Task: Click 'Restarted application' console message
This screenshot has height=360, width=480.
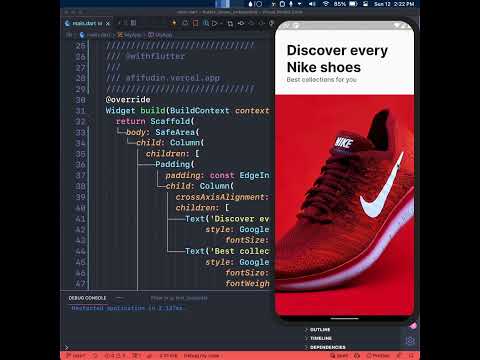Action: pyautogui.click(x=127, y=308)
